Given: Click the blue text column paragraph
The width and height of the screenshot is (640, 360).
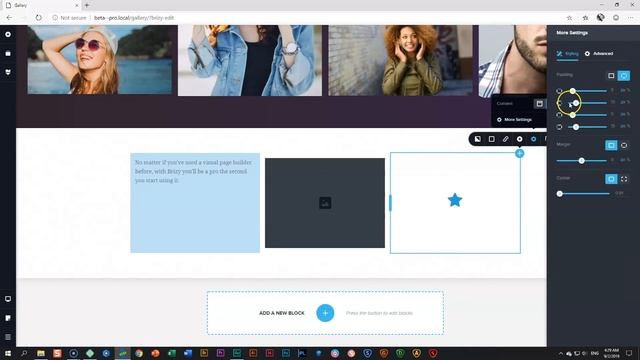Looking at the screenshot, I should (x=193, y=171).
